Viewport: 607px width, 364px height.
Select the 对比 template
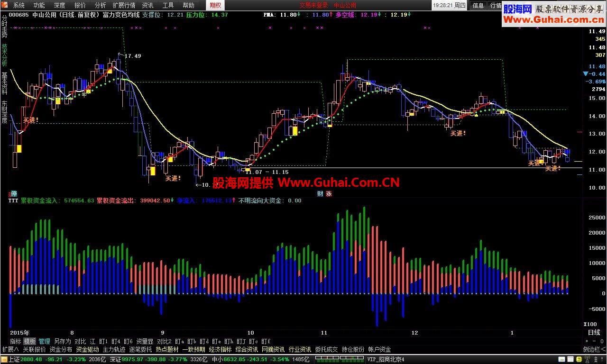point(81,341)
